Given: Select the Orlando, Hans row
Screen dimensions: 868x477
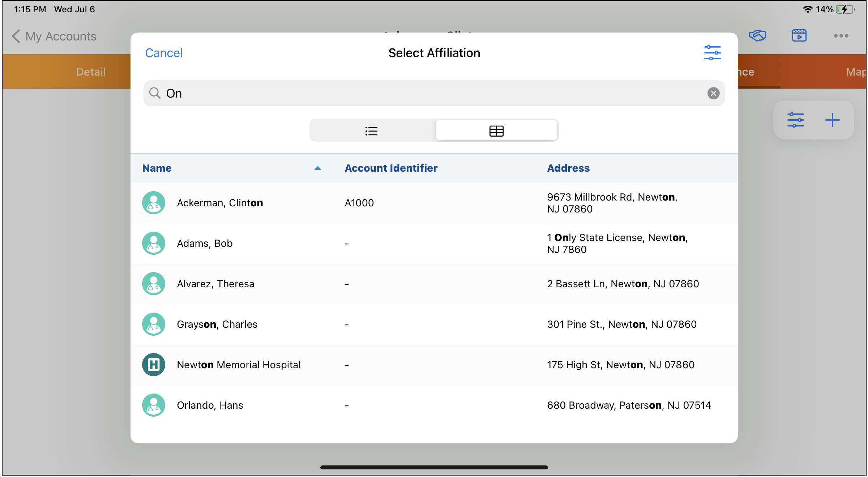Looking at the screenshot, I should coord(434,405).
